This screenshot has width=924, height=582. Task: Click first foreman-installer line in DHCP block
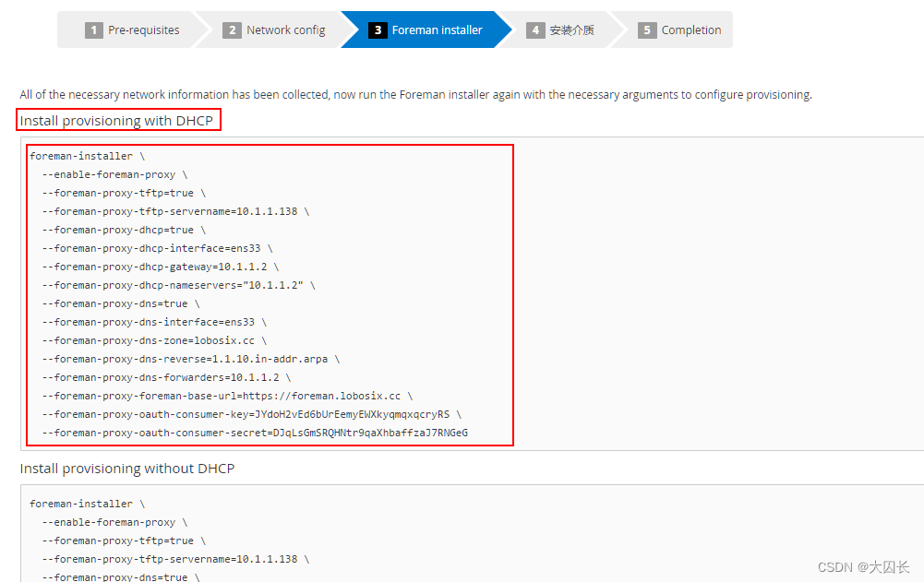point(87,156)
